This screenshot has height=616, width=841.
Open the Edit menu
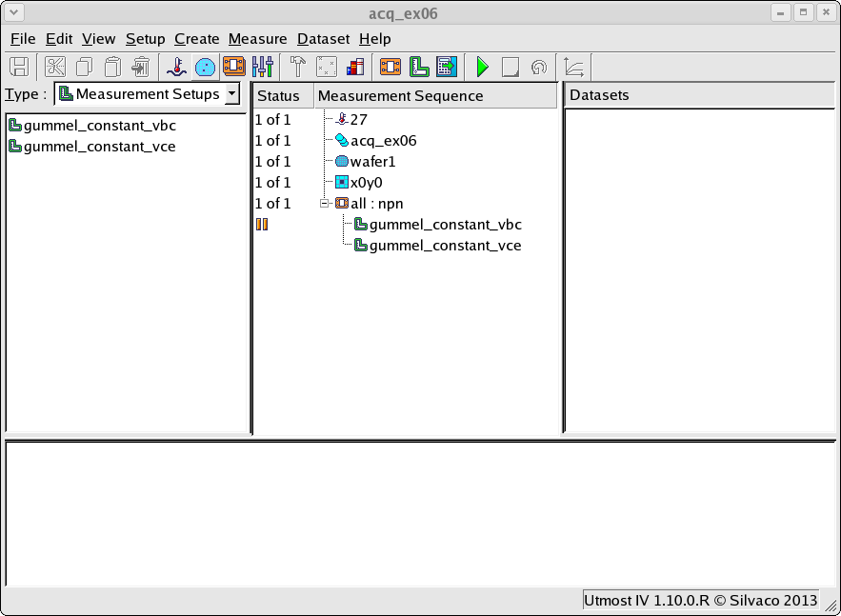coord(59,39)
